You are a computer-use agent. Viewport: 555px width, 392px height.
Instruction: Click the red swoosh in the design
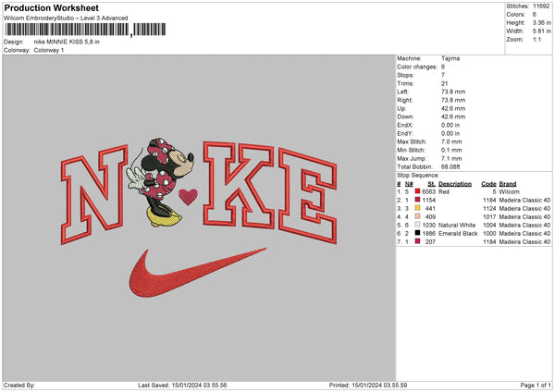[198, 273]
